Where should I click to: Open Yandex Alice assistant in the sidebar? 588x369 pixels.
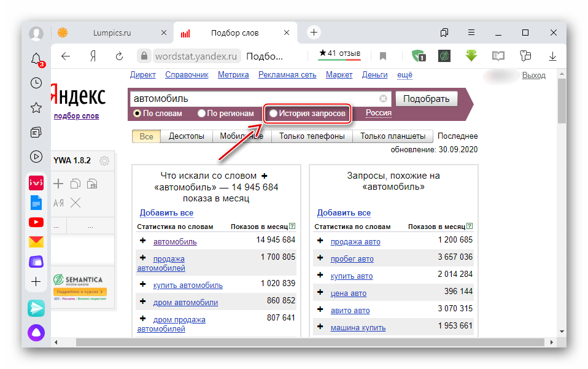(36, 332)
